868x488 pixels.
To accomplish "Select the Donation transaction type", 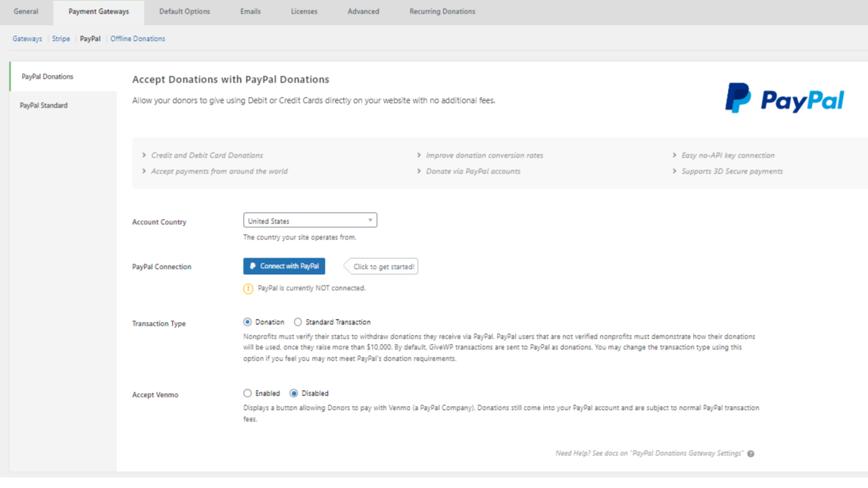I will (248, 322).
